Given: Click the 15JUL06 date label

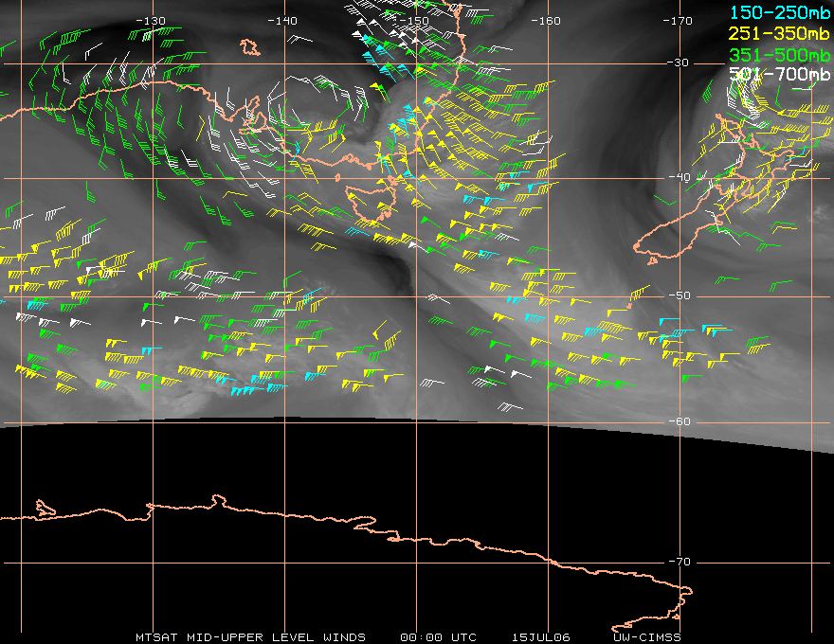Looking at the screenshot, I should click(x=541, y=637).
